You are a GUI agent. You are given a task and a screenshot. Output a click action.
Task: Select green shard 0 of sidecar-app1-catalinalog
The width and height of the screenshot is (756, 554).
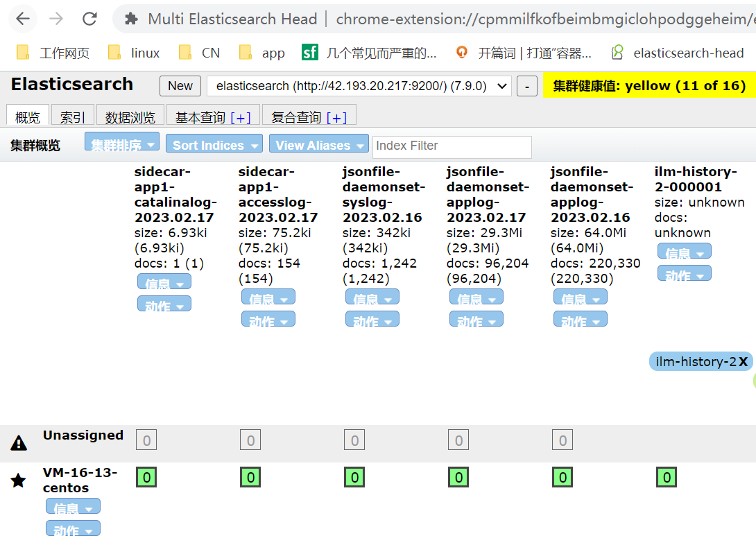146,477
